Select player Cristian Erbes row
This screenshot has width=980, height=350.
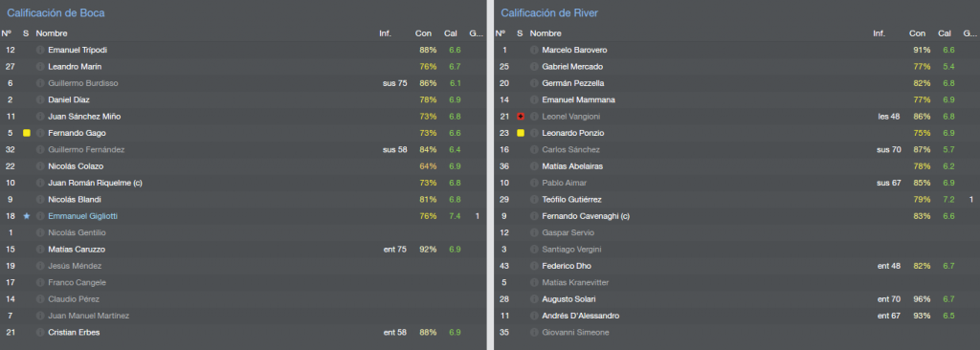(x=242, y=333)
